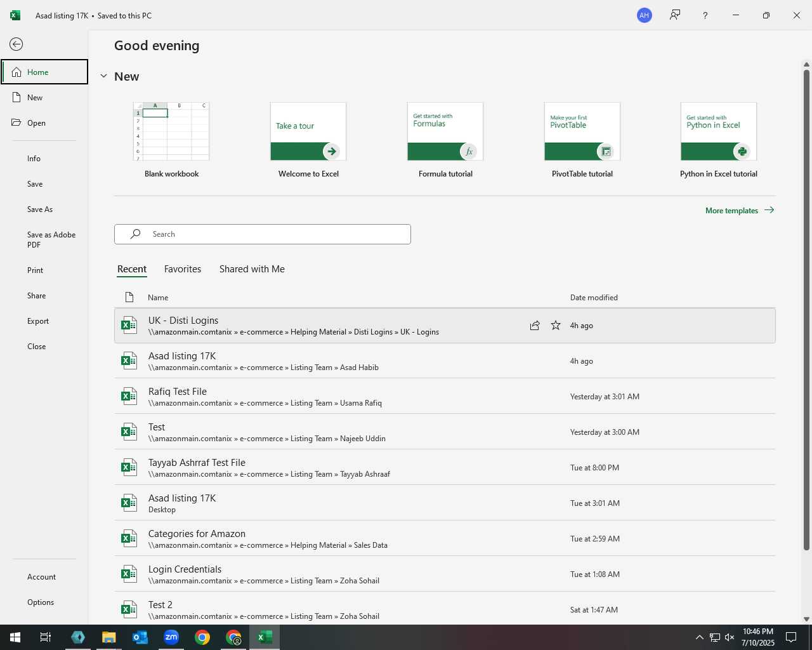
Task: Open the PivotTable tutorial template
Action: [x=582, y=140]
